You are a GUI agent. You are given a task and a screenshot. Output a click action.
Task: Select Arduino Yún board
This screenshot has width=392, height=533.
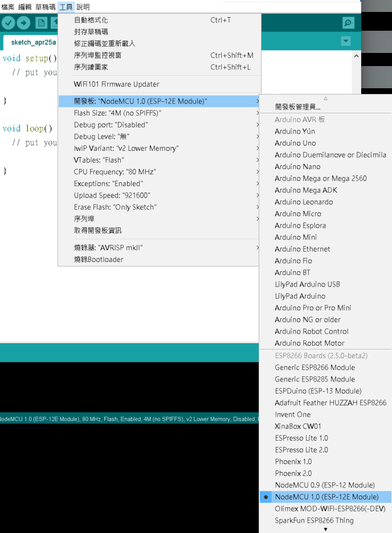(x=325, y=131)
